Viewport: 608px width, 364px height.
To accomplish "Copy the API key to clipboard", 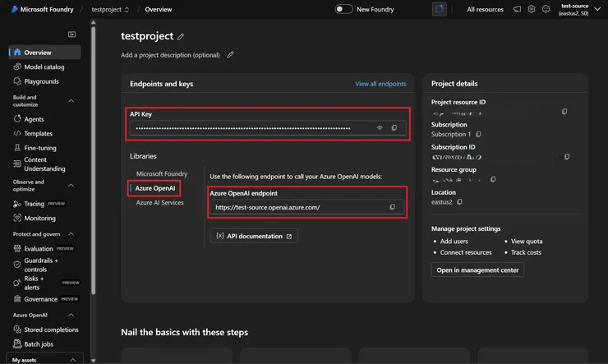I will (x=394, y=128).
